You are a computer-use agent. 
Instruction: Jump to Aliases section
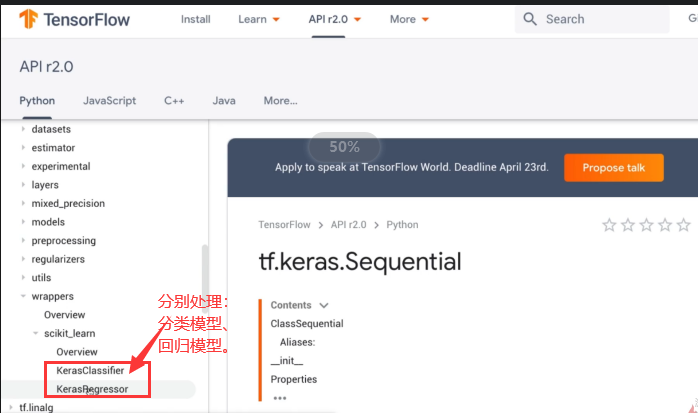[x=297, y=342]
